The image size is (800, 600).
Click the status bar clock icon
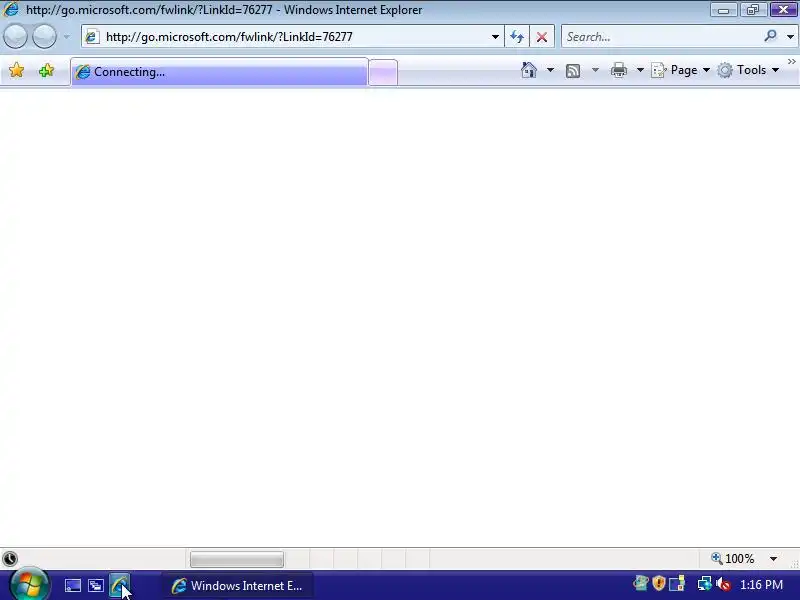click(10, 559)
